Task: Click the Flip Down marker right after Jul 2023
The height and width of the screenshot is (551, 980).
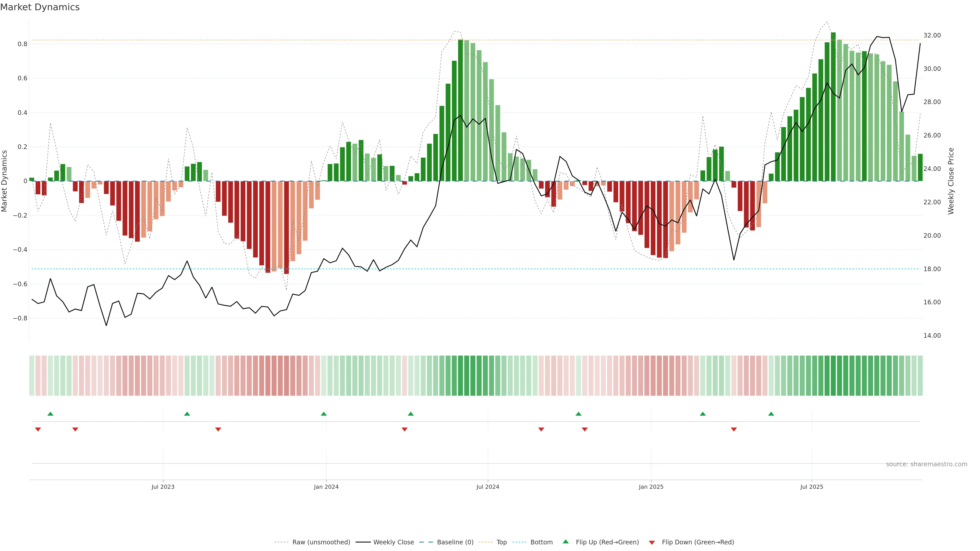Action: (218, 429)
